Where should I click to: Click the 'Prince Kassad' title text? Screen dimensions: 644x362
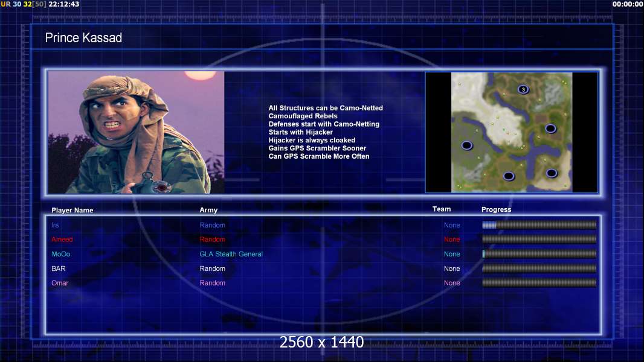tap(83, 38)
